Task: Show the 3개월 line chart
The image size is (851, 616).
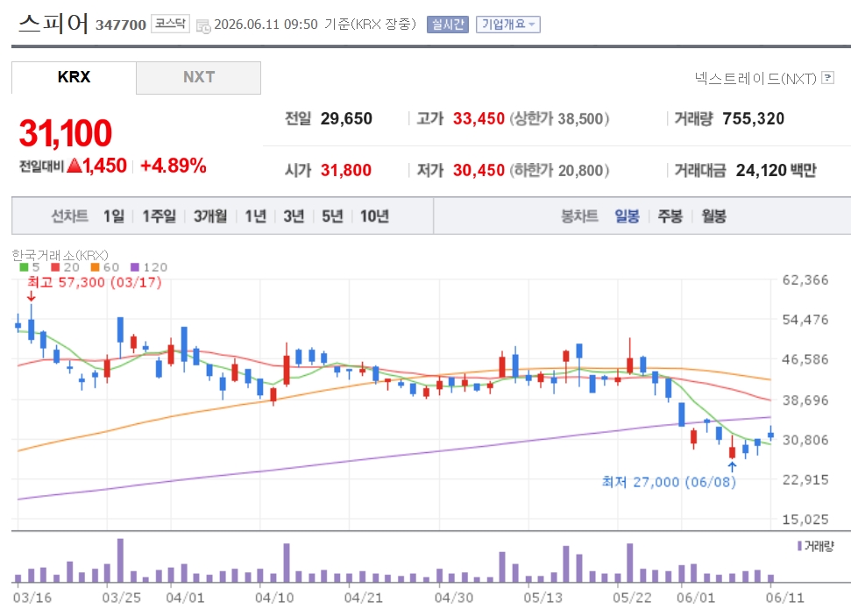Action: (x=210, y=216)
